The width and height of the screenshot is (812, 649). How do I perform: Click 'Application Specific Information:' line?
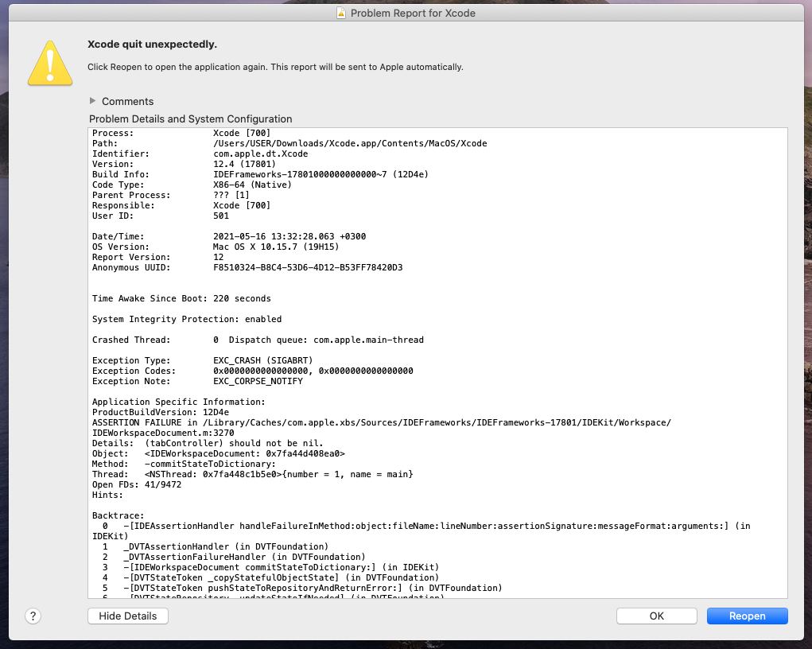pos(179,402)
